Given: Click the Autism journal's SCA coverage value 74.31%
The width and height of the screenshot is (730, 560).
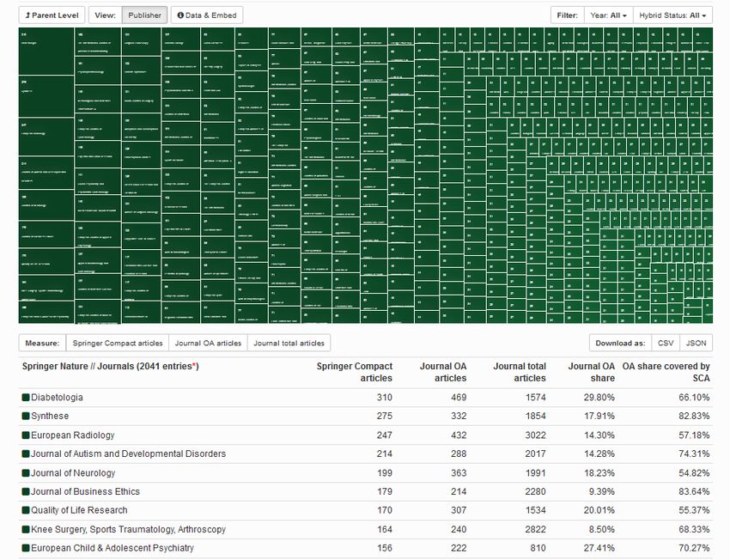Looking at the screenshot, I should [x=694, y=453].
